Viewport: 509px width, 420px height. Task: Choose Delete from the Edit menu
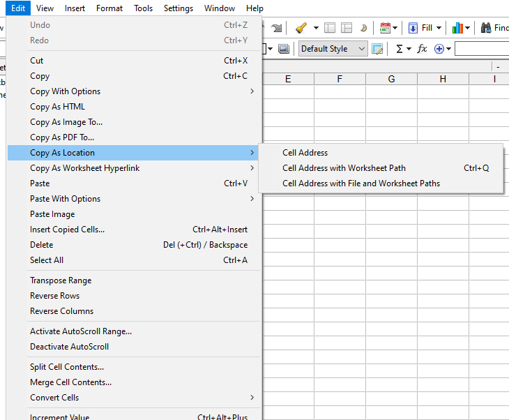pos(134,245)
